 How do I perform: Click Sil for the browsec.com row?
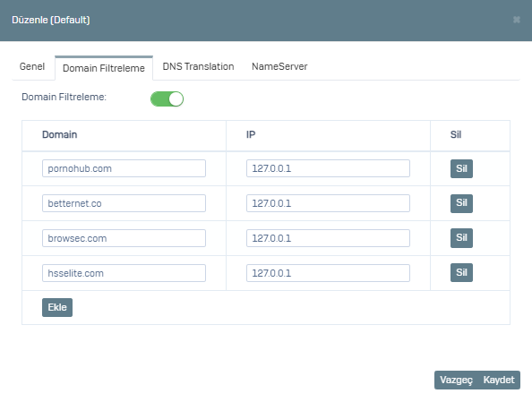[461, 238]
